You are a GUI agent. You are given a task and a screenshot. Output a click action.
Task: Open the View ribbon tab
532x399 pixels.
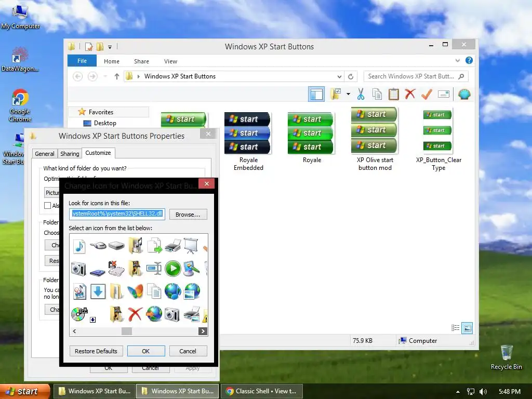(170, 61)
